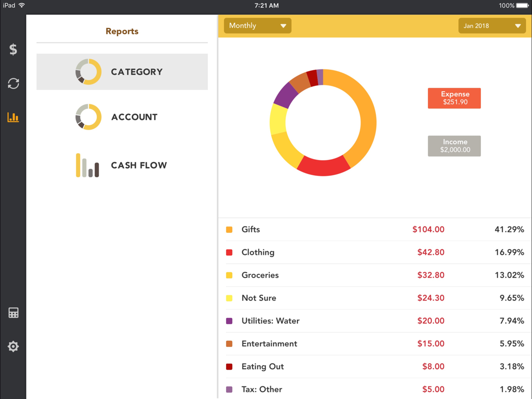Open the Not Sure category row
This screenshot has width=532, height=399.
[x=375, y=298]
